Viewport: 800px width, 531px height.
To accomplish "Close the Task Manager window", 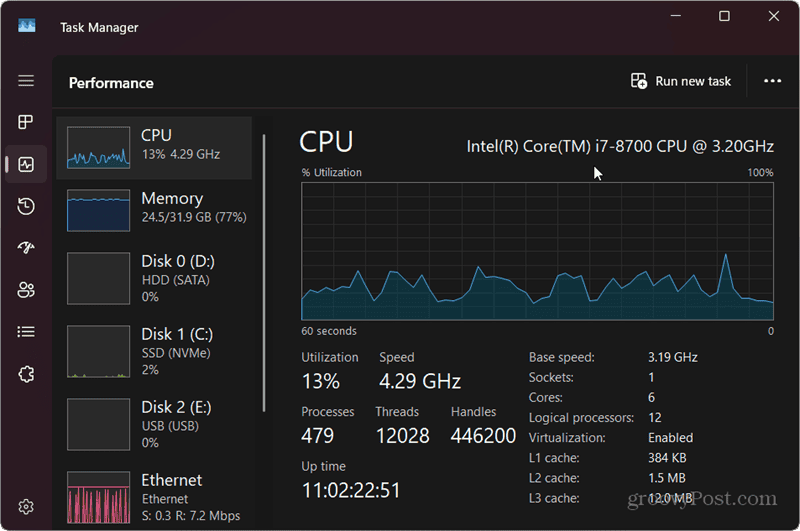I will pos(773,16).
